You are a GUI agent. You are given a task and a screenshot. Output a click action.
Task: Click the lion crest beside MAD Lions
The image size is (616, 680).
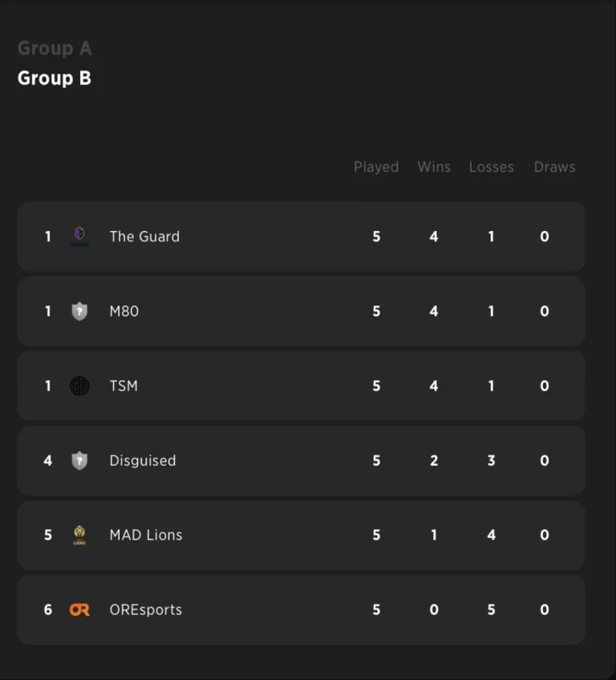(79, 535)
